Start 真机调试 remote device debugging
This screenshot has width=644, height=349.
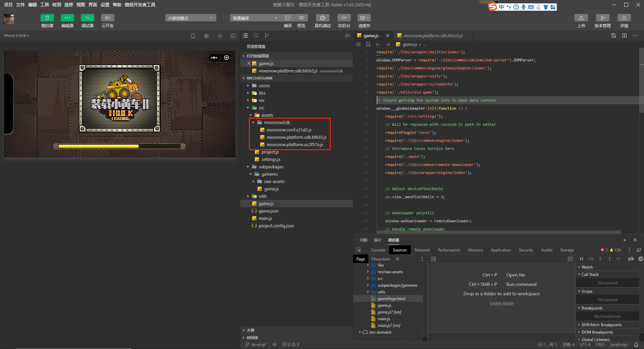point(322,18)
